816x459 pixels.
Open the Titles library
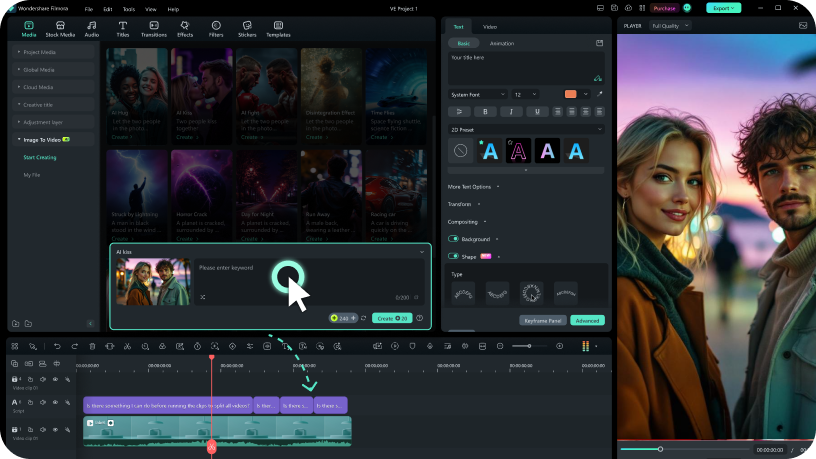coord(123,29)
